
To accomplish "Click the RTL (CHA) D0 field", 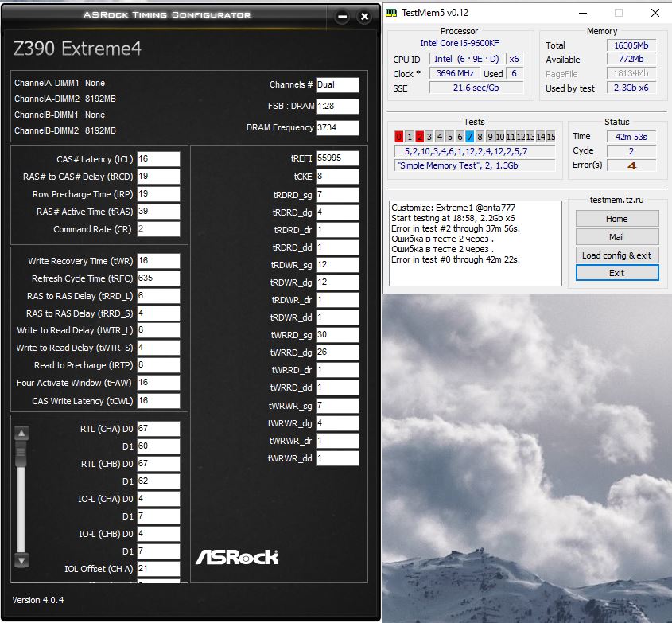I will (x=158, y=429).
